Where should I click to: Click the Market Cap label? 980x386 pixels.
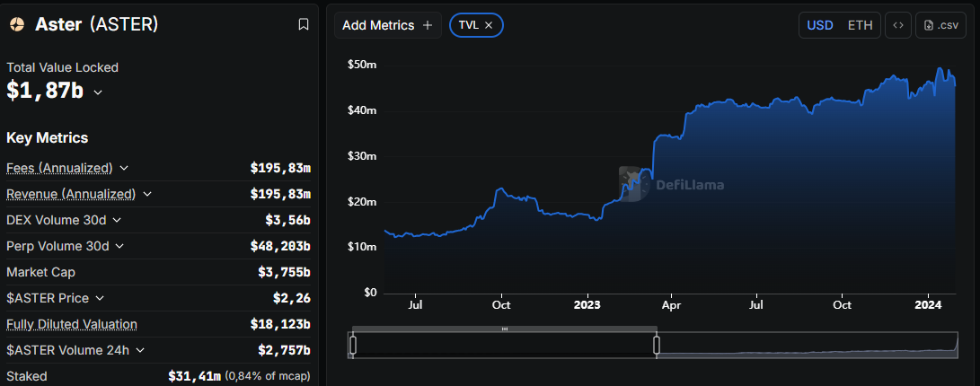40,272
